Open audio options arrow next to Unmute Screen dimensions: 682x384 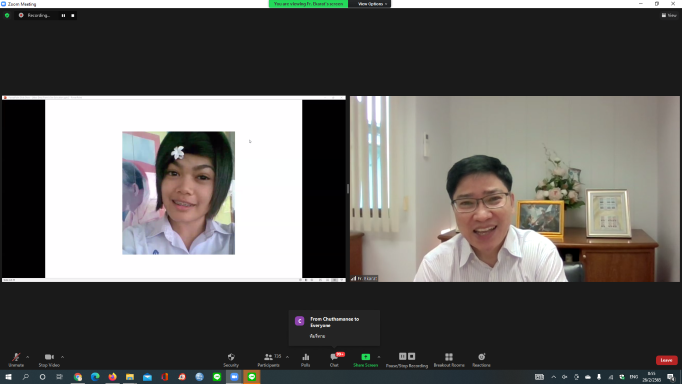point(27,357)
